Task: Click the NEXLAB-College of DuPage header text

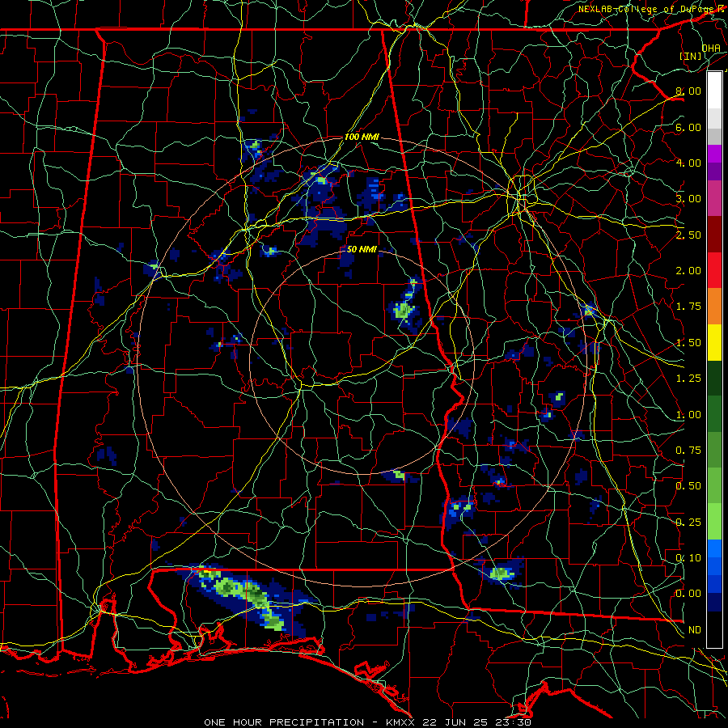Action: (645, 9)
